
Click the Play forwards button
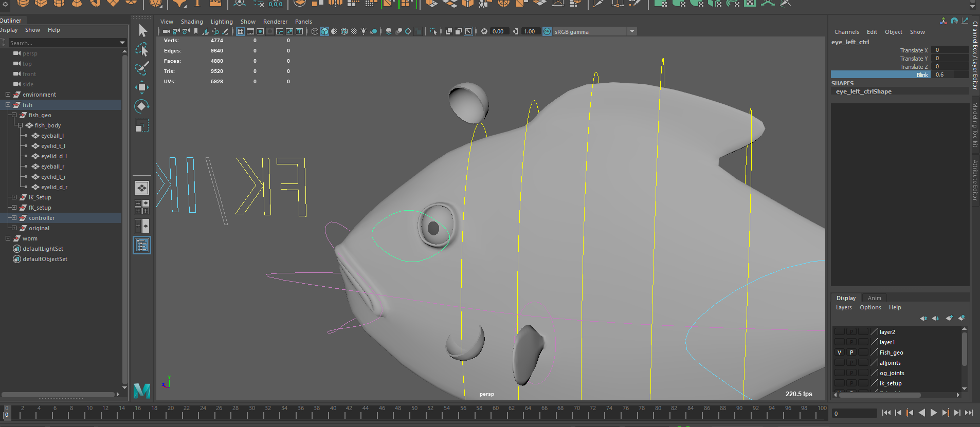click(x=933, y=413)
